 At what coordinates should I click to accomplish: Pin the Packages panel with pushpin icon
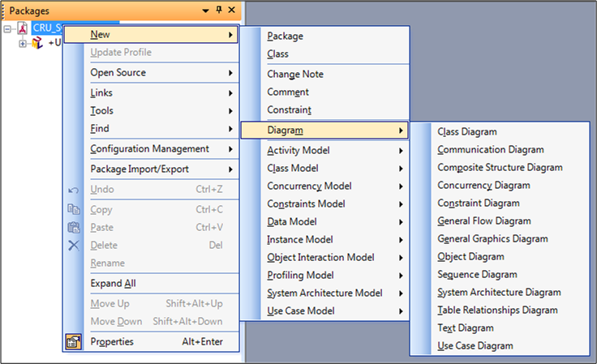(219, 10)
